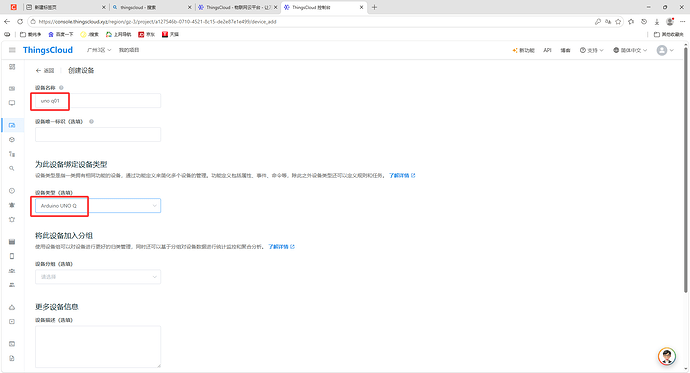690x373 pixels.
Task: Open the 广州3区 region dropdown
Action: click(99, 50)
